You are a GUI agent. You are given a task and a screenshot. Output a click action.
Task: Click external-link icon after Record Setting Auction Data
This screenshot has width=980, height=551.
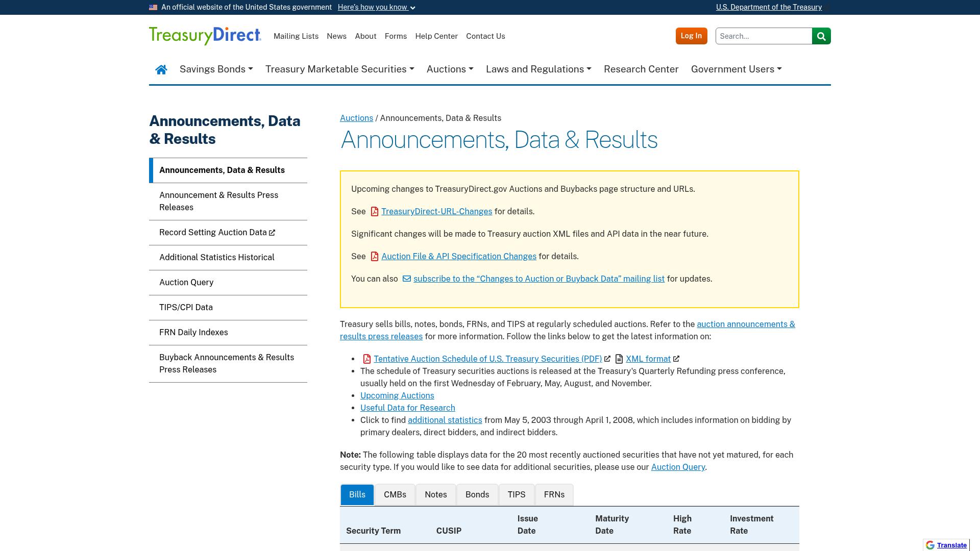click(272, 233)
